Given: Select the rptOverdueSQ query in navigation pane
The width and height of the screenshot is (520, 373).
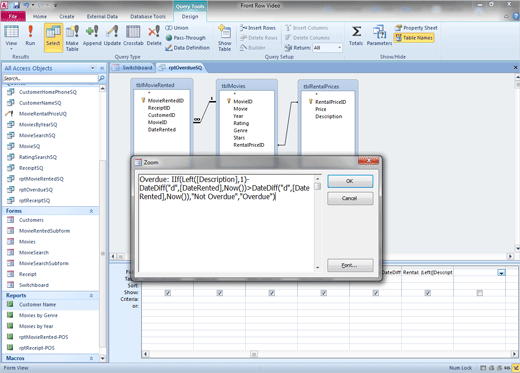Looking at the screenshot, I should coord(36,190).
